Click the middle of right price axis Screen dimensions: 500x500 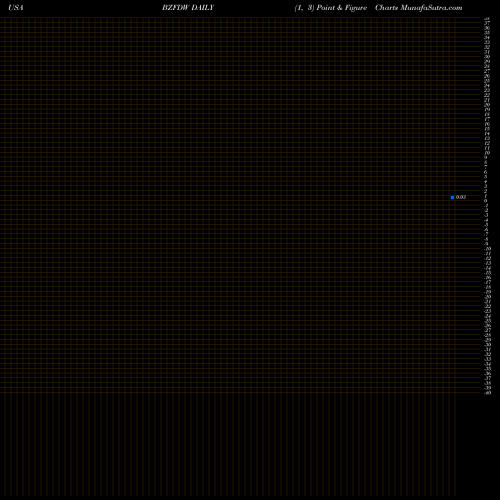[487, 205]
